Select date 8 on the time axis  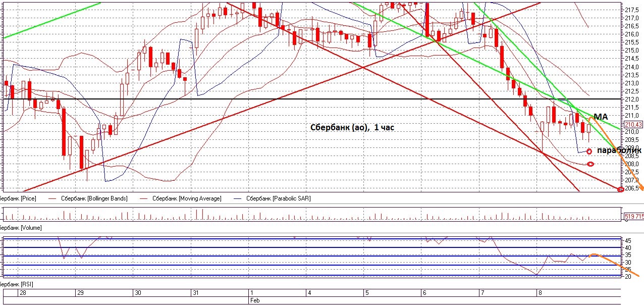(x=540, y=292)
